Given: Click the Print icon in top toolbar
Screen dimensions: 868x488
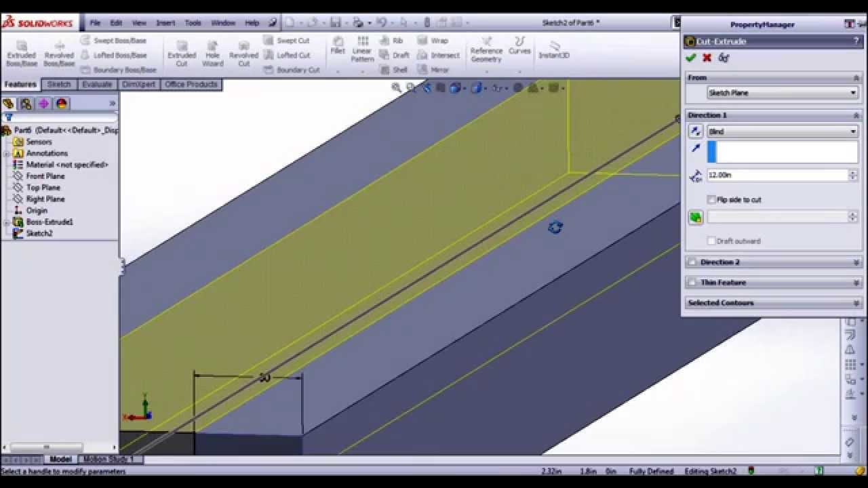Looking at the screenshot, I should coord(358,22).
